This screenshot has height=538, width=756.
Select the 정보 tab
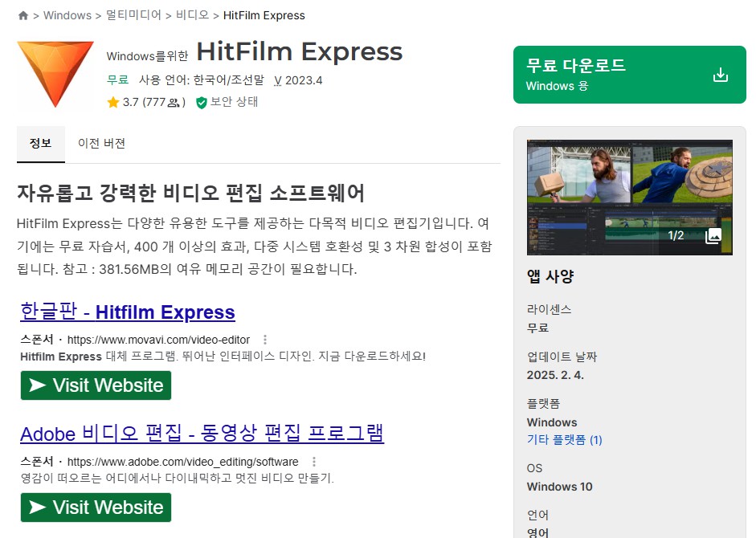click(x=40, y=144)
